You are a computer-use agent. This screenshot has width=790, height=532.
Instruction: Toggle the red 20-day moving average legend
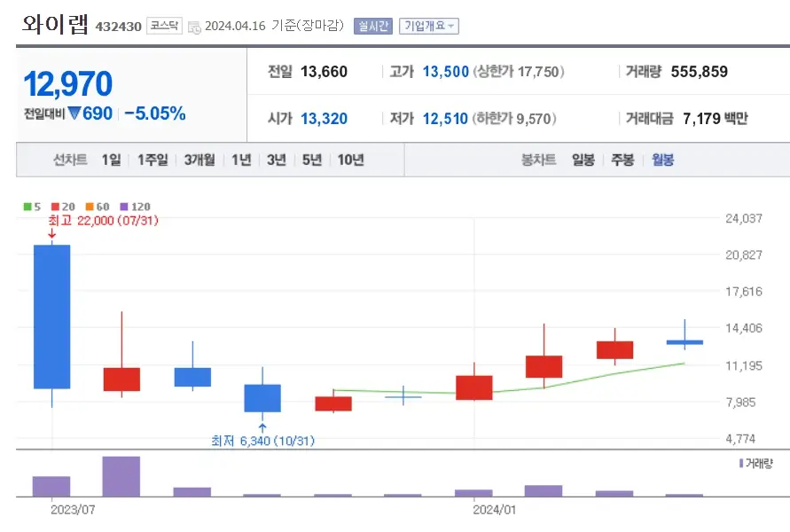[57, 207]
